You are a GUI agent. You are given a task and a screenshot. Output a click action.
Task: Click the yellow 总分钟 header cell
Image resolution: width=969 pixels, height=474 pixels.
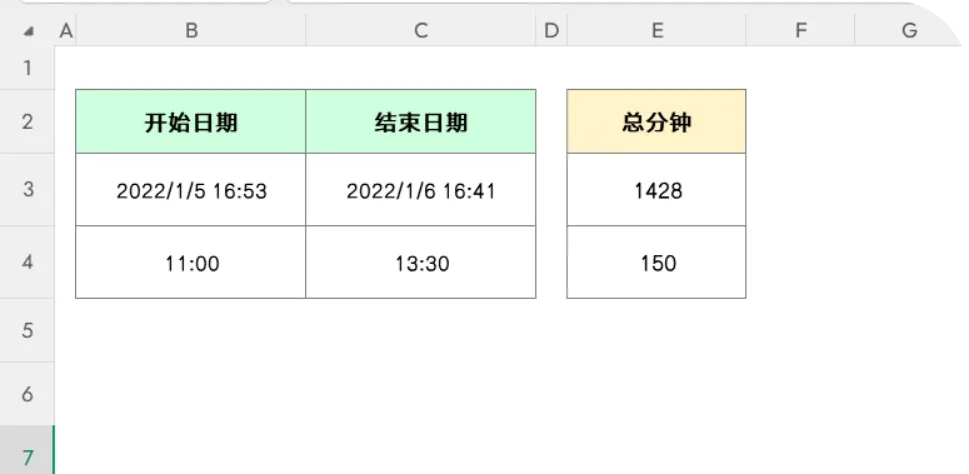coord(656,122)
